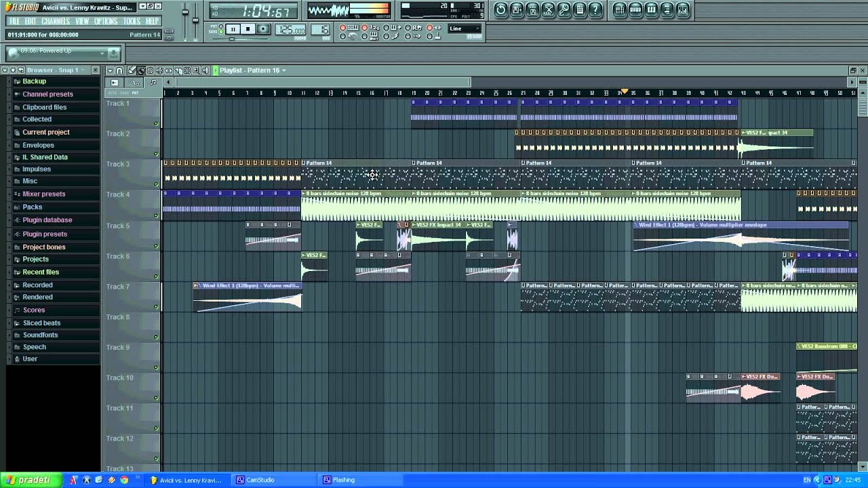Open the OPTIONS menu
The image size is (868, 488).
click(x=106, y=21)
